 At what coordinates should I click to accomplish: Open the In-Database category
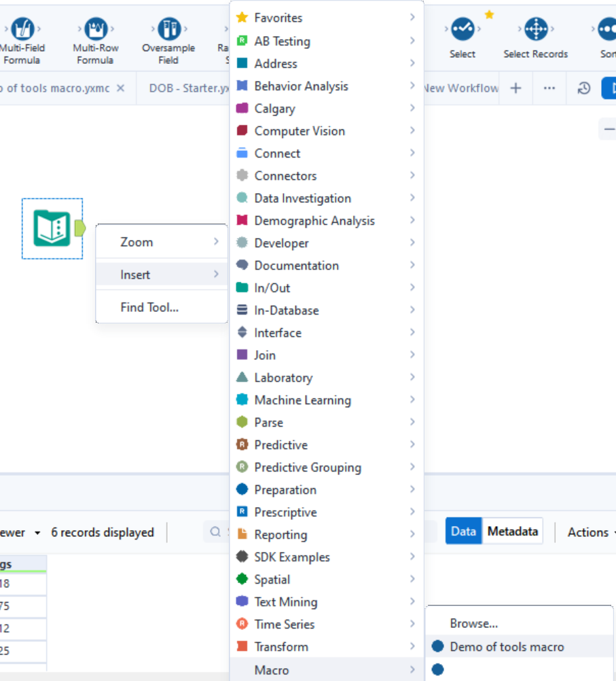pyautogui.click(x=327, y=310)
